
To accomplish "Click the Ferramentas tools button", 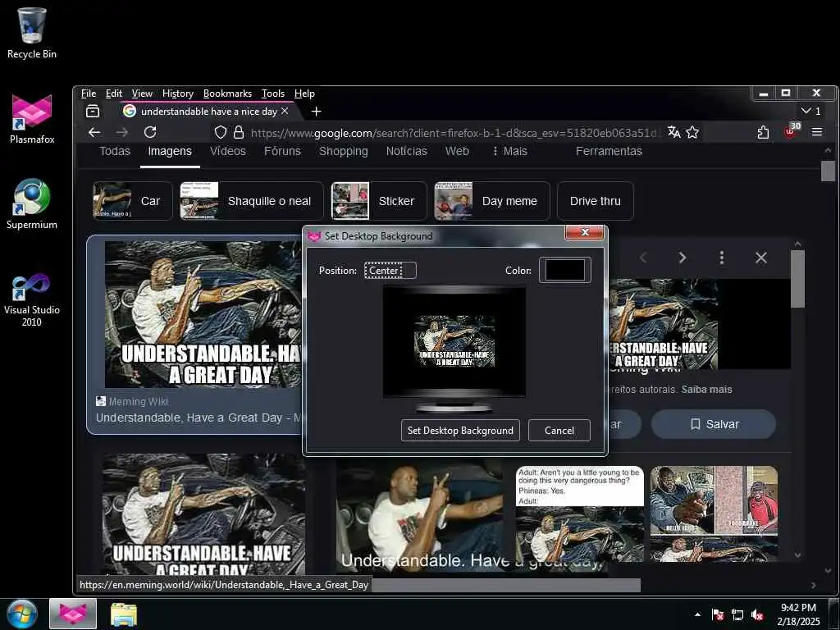I will click(609, 151).
